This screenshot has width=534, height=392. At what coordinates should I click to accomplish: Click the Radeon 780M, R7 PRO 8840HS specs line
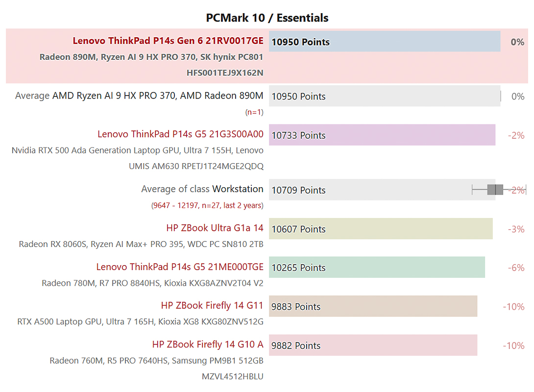152,283
